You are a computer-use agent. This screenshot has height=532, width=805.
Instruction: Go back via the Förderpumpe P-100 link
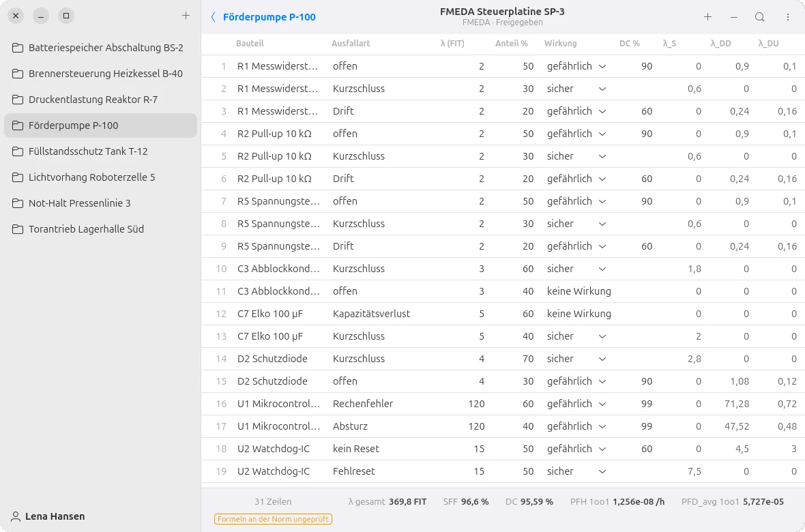click(269, 17)
